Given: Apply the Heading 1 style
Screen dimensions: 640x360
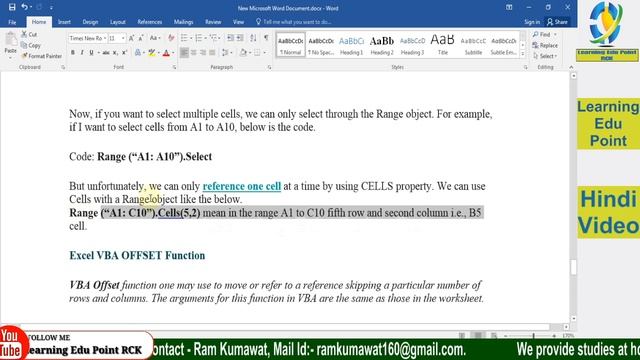Looking at the screenshot, I should pyautogui.click(x=351, y=45).
